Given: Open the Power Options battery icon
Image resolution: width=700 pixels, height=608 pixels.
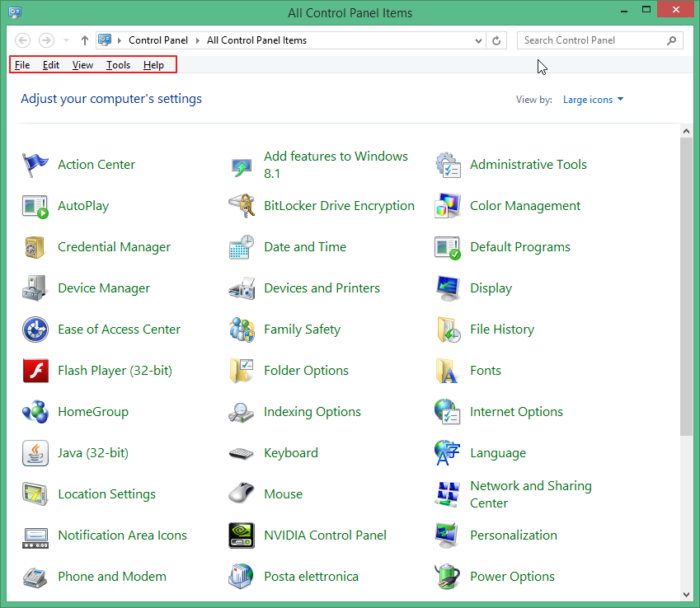Looking at the screenshot, I should (x=448, y=577).
